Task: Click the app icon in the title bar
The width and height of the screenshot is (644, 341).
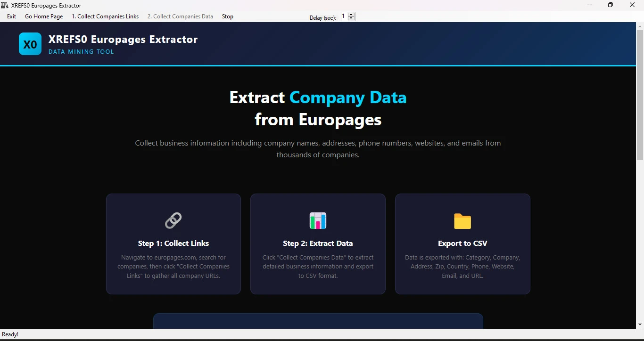Action: (x=4, y=5)
